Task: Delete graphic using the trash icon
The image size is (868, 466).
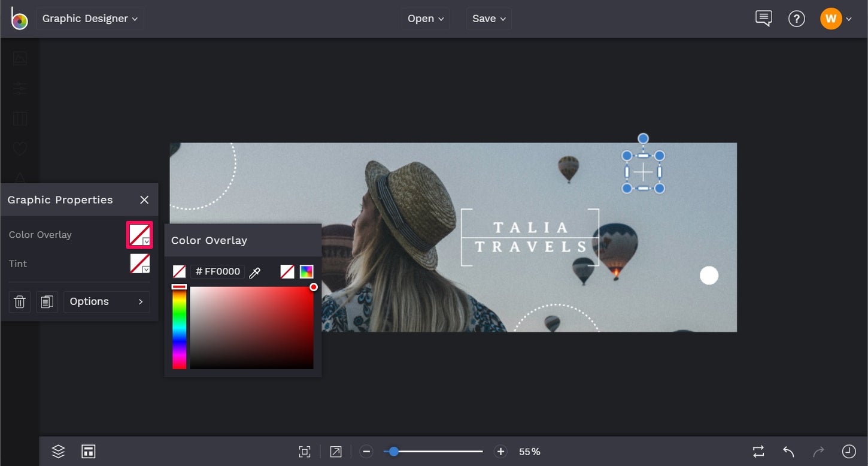Action: pos(20,302)
